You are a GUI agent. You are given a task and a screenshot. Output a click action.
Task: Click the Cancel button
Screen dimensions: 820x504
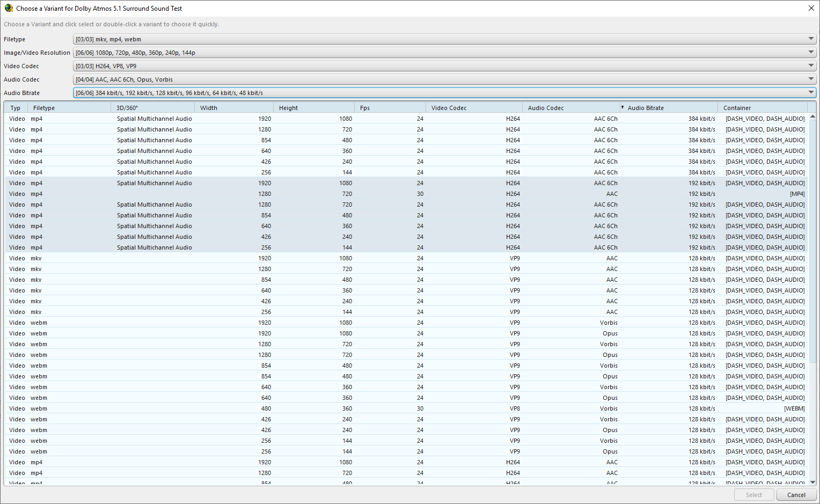click(x=796, y=495)
